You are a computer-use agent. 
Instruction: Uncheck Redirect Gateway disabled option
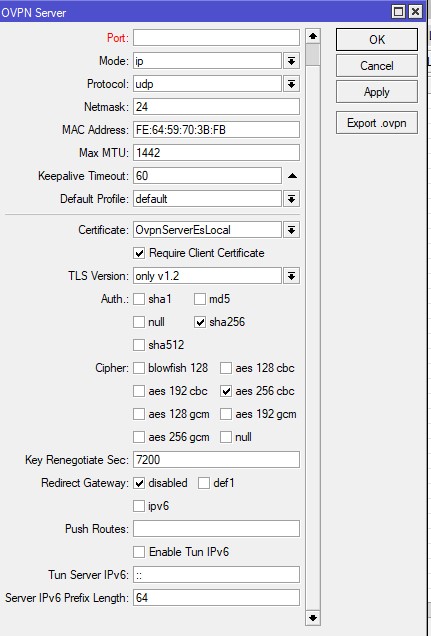pyautogui.click(x=139, y=483)
